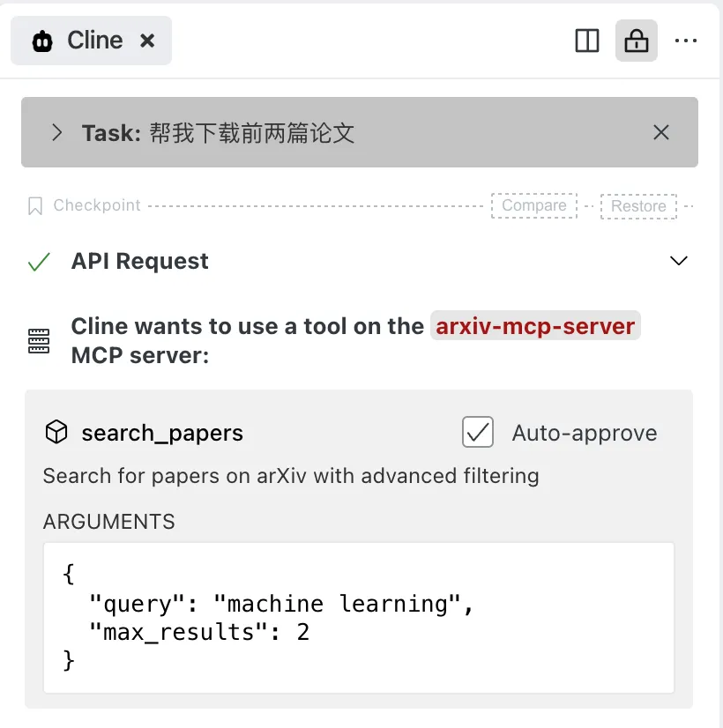Open the ellipsis menu for more actions
Image resolution: width=723 pixels, height=728 pixels.
tap(686, 41)
